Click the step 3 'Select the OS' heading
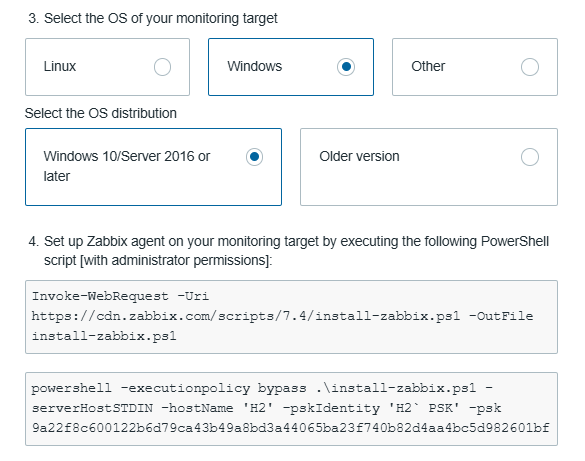This screenshot has width=585, height=461. [153, 18]
